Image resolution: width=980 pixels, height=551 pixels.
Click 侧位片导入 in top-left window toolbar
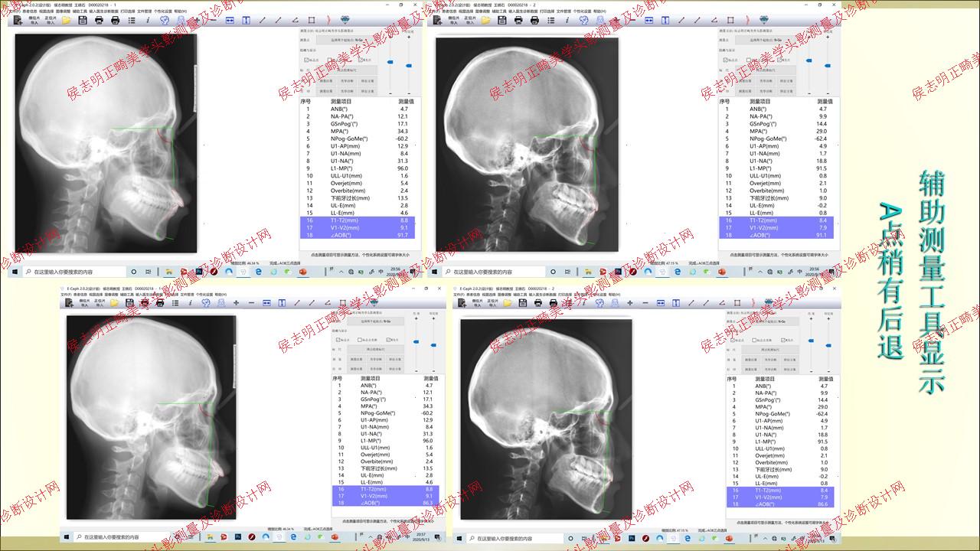pos(34,21)
